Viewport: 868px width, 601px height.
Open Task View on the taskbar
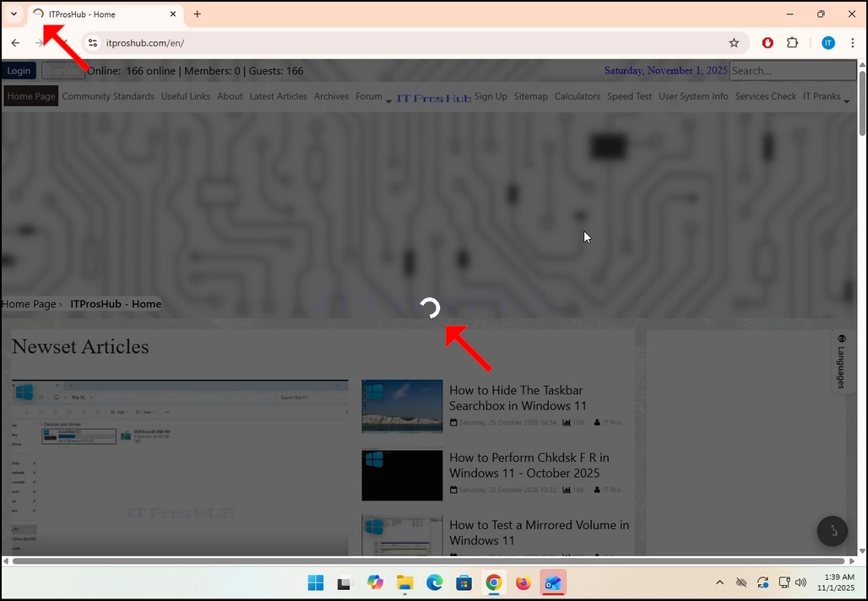click(344, 582)
